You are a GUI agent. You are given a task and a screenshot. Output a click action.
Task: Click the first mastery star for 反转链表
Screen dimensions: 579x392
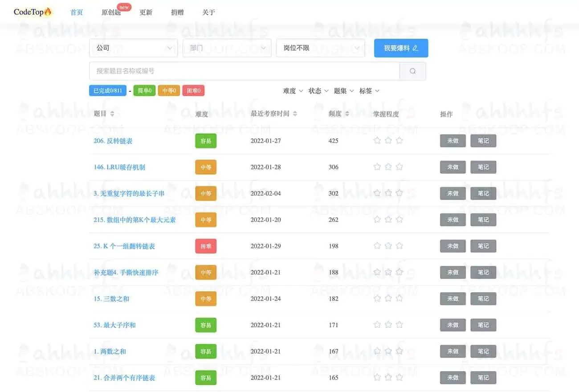tap(377, 140)
